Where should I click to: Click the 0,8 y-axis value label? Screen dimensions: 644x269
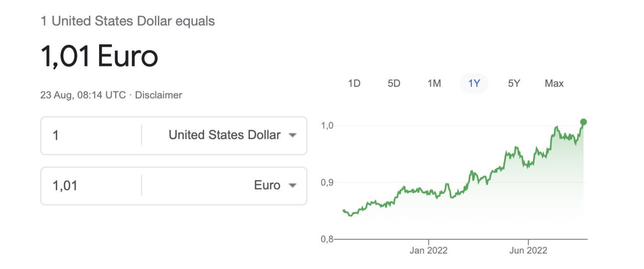328,239
